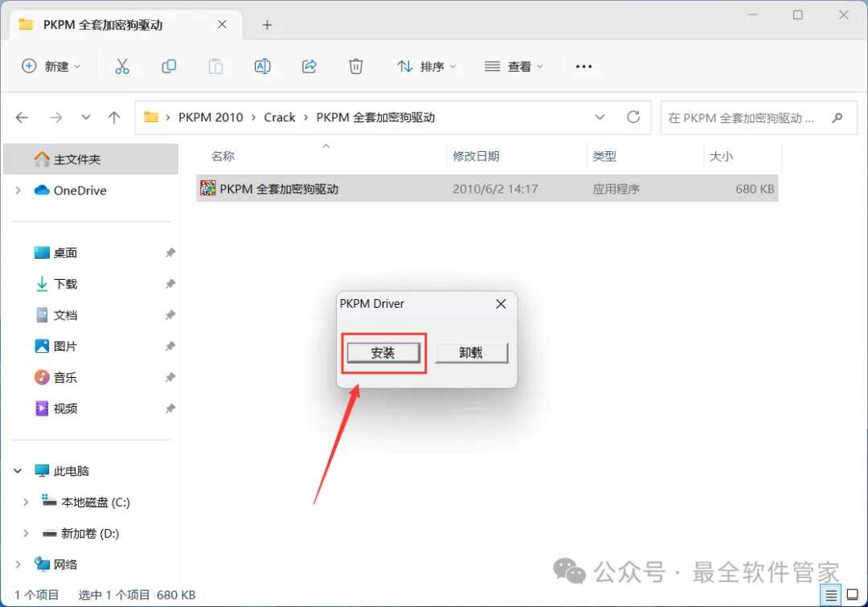
Task: Click the pin icon beside 图片
Action: (170, 347)
